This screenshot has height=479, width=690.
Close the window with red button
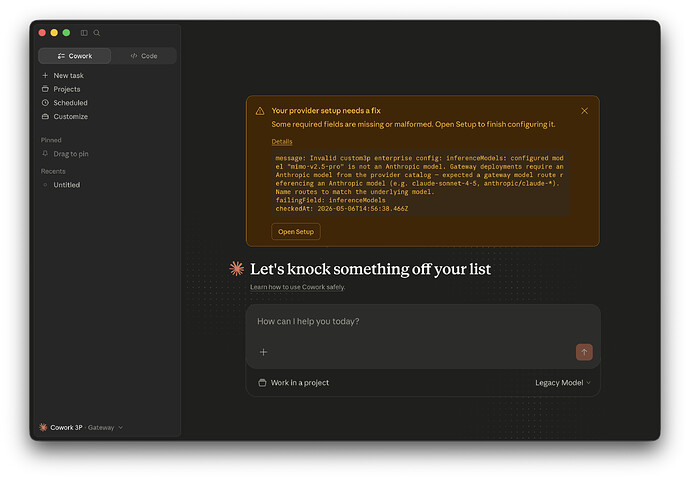(42, 33)
